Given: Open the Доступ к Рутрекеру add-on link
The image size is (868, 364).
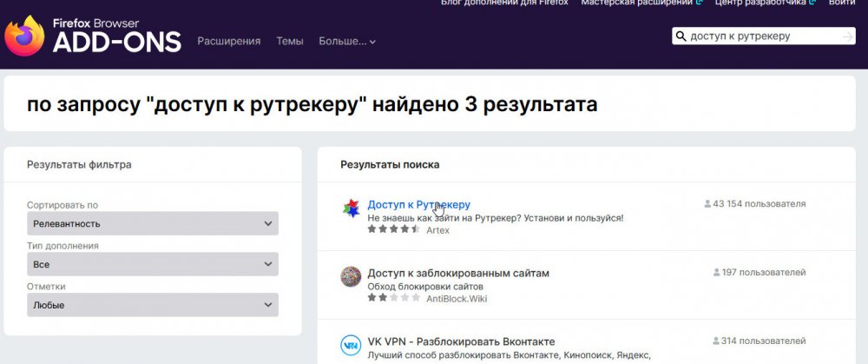Looking at the screenshot, I should pos(418,204).
